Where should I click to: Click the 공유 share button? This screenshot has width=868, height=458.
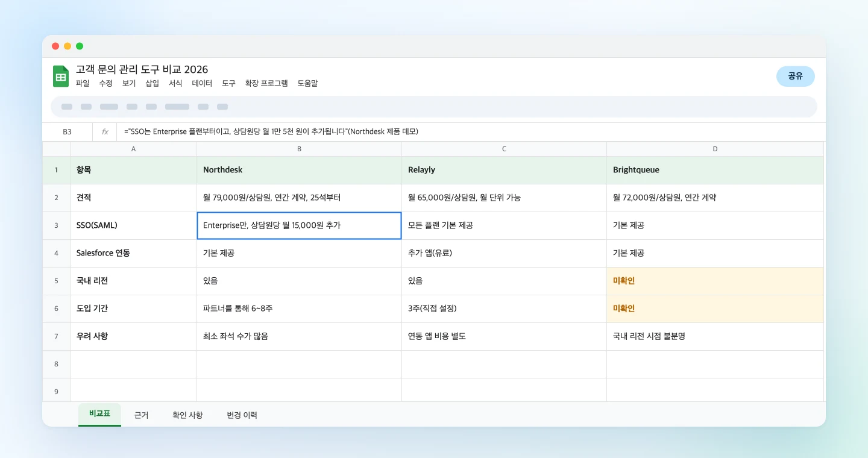[x=795, y=76]
